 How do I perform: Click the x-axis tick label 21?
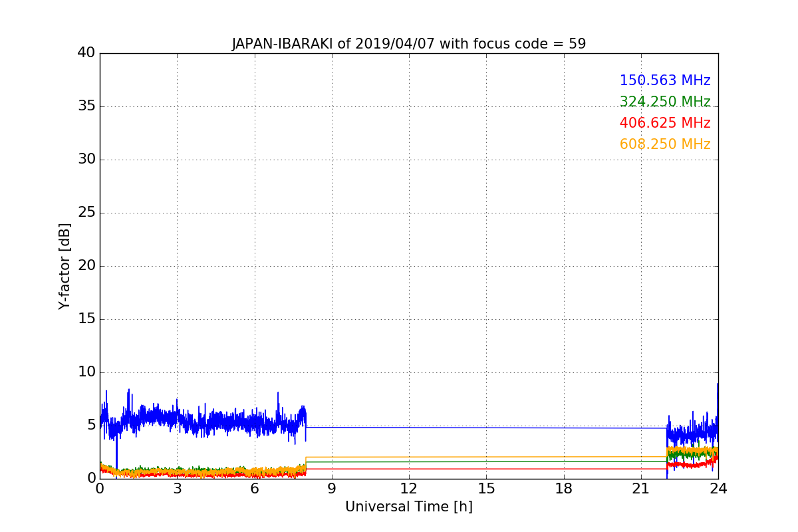(x=641, y=488)
